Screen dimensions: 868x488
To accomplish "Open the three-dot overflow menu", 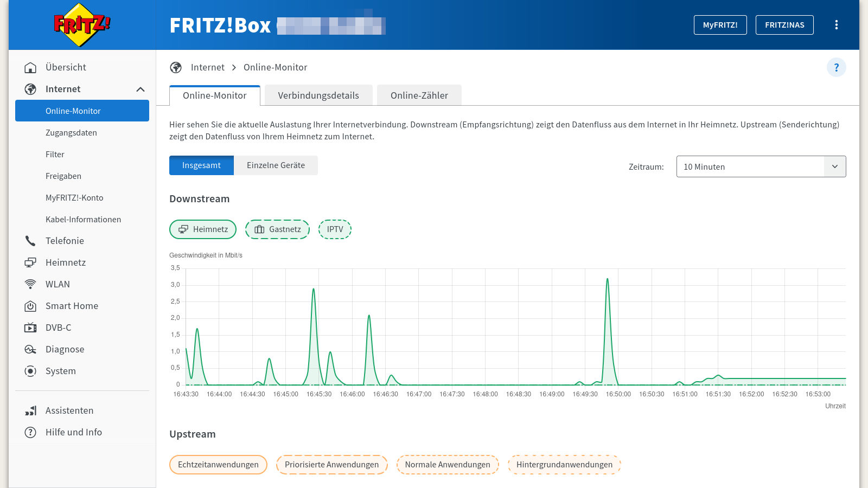I will (837, 24).
